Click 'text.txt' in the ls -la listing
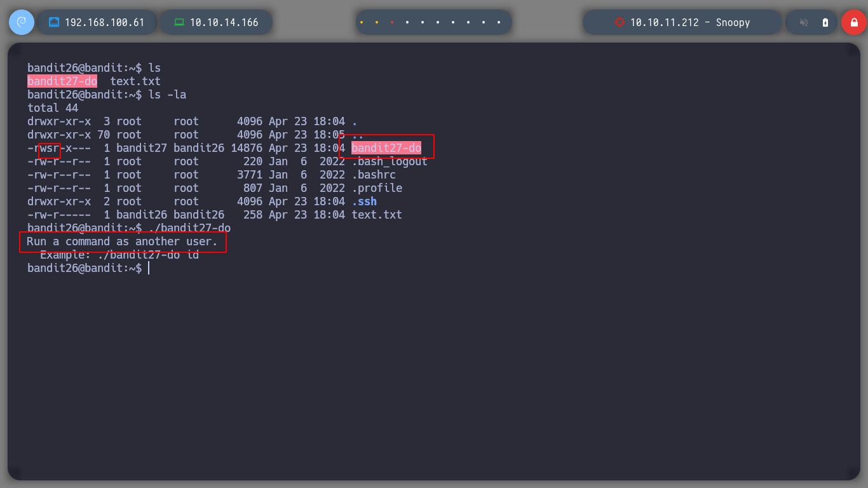The width and height of the screenshot is (868, 488). pos(377,215)
